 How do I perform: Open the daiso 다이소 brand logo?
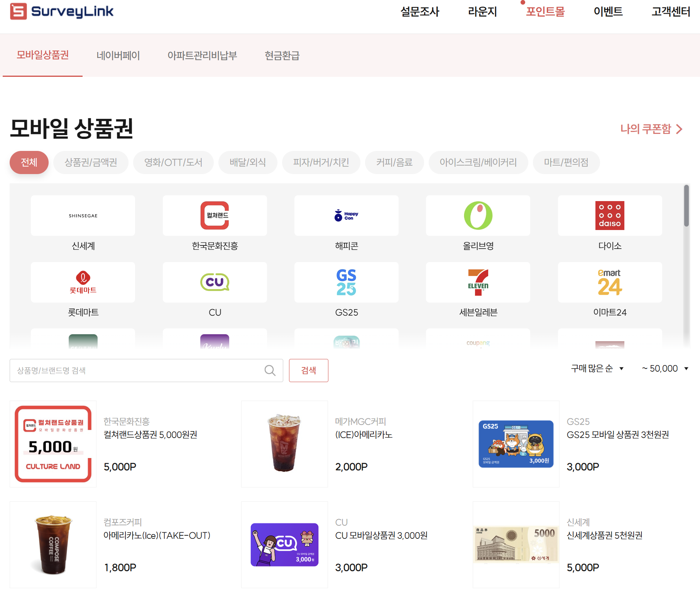click(610, 215)
